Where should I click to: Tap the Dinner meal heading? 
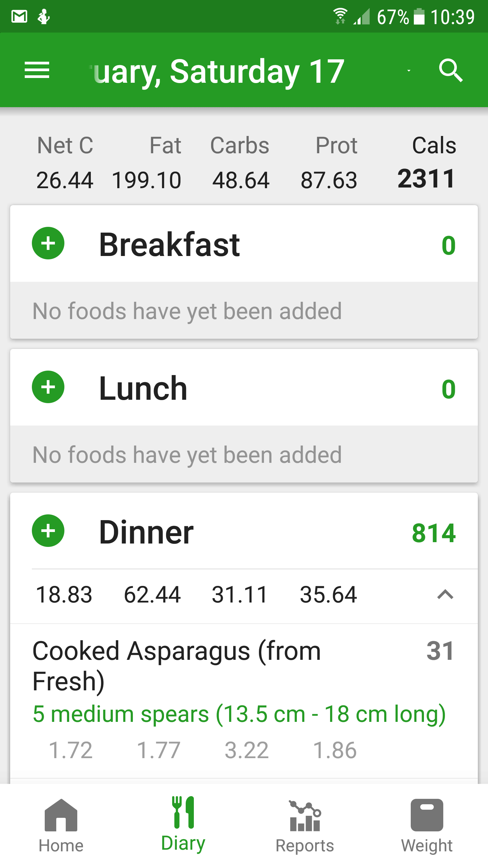pyautogui.click(x=146, y=532)
